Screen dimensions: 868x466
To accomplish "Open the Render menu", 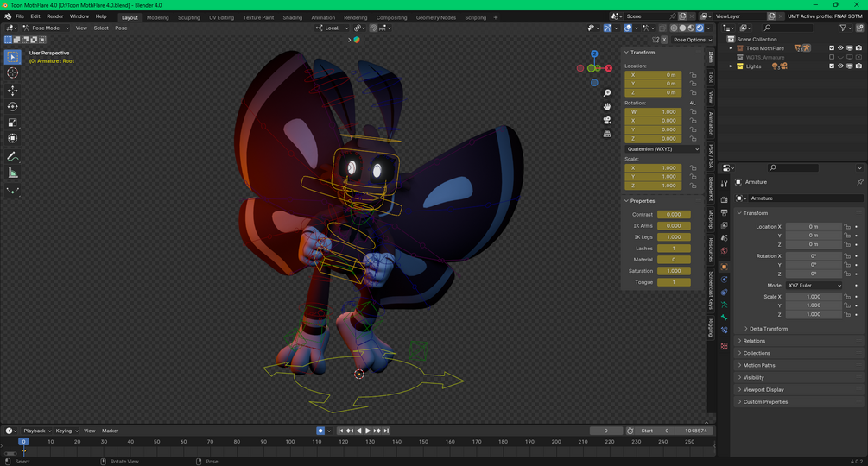I will [x=54, y=16].
